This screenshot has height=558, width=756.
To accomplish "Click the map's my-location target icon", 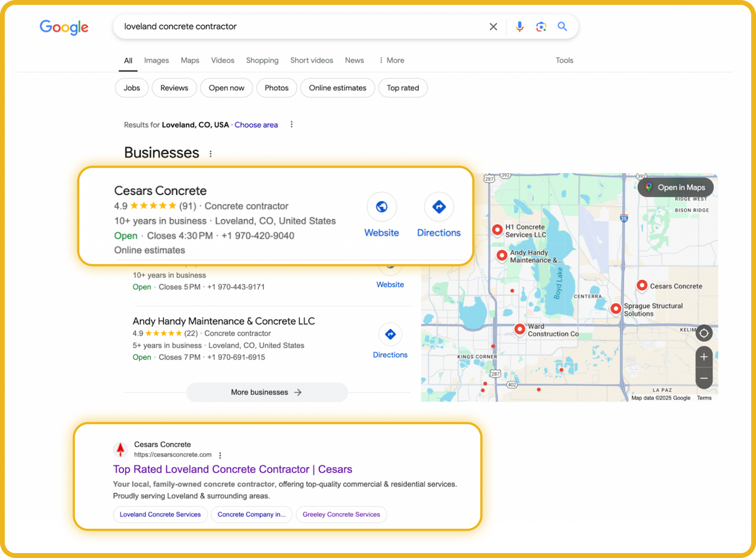I will click(704, 333).
